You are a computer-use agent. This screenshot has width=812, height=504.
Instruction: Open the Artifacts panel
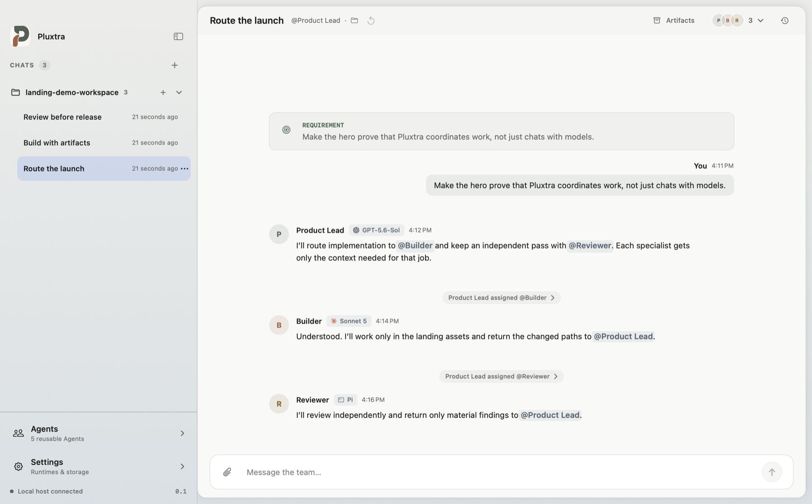(x=674, y=20)
